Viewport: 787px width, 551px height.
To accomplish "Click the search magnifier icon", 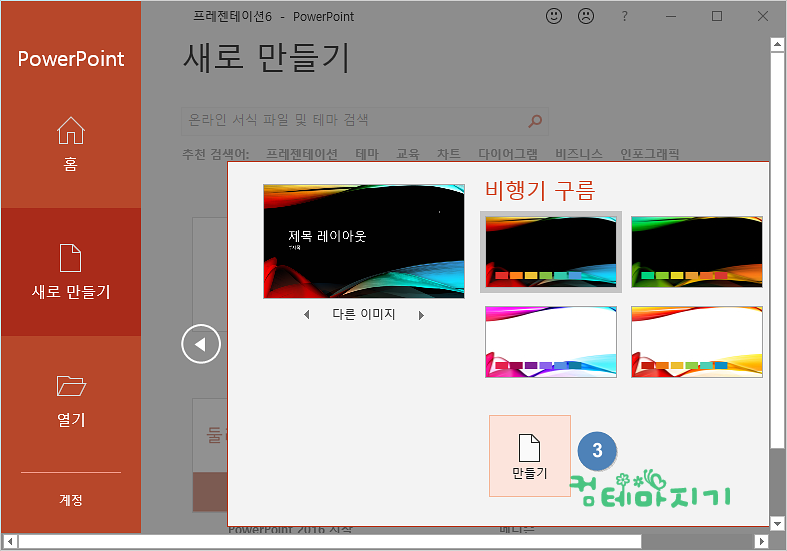I will click(x=535, y=121).
